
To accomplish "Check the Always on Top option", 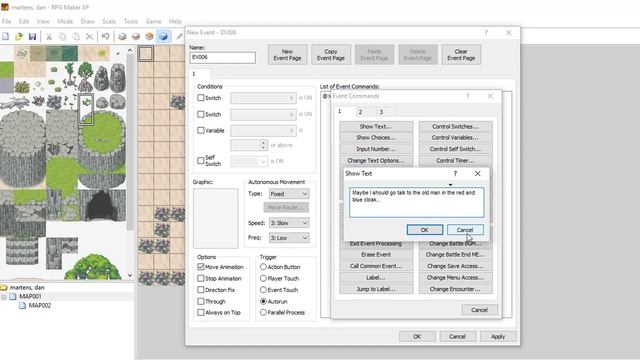I will [x=200, y=313].
